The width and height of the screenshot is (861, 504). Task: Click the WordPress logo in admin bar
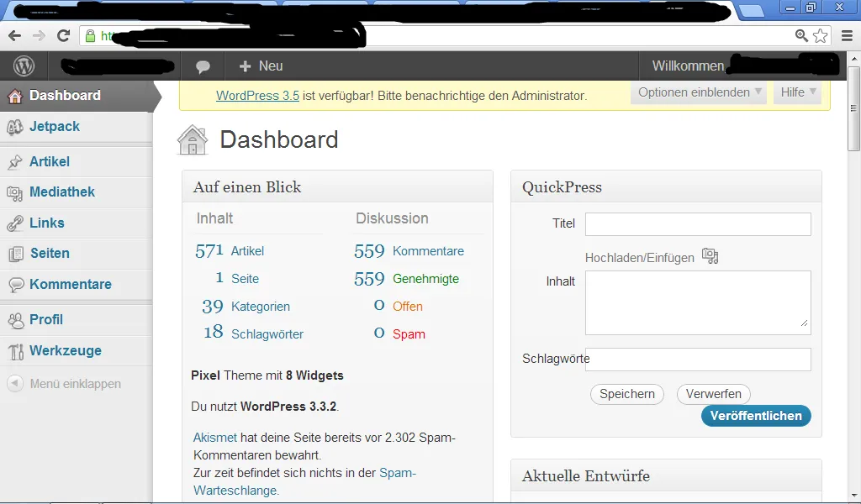click(24, 66)
